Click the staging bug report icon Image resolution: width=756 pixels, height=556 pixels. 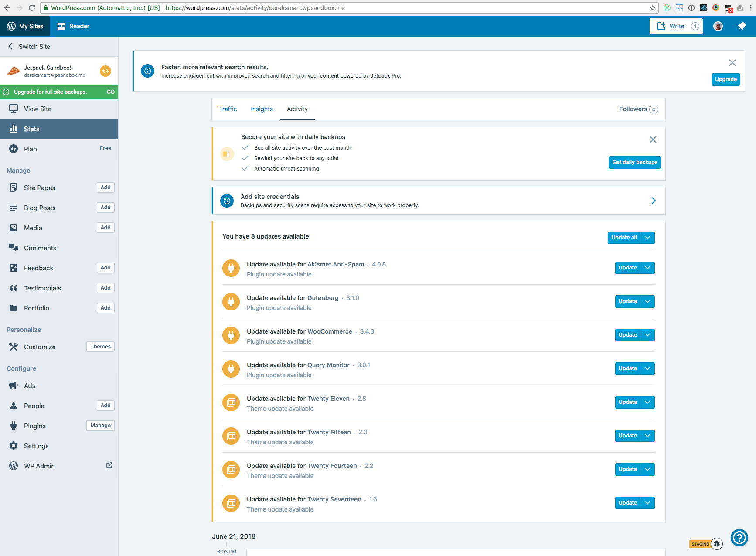point(717,544)
